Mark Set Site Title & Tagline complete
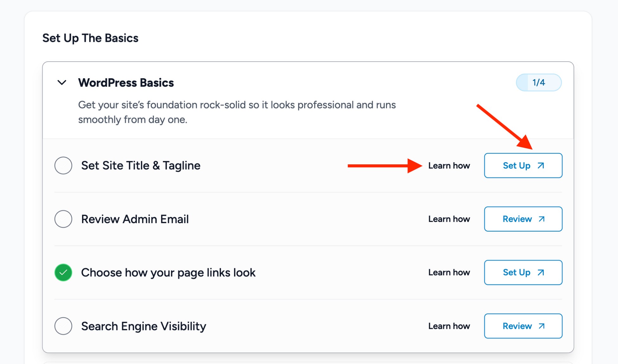The width and height of the screenshot is (618, 364). click(x=63, y=165)
